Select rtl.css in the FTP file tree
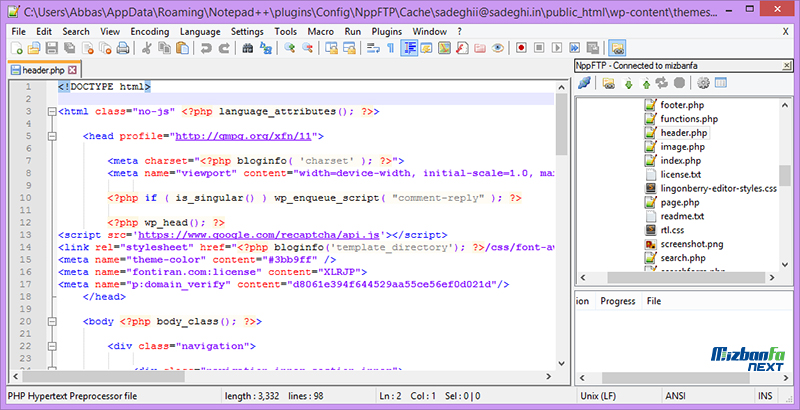 tap(672, 230)
